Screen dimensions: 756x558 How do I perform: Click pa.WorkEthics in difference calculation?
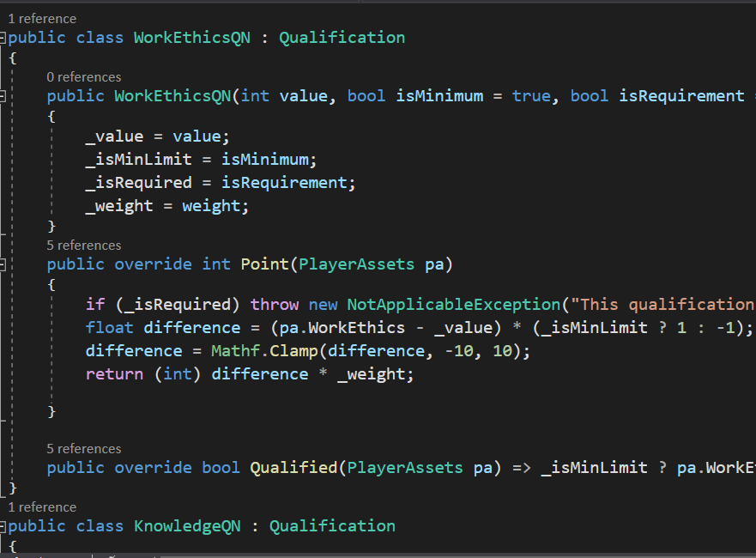click(342, 328)
